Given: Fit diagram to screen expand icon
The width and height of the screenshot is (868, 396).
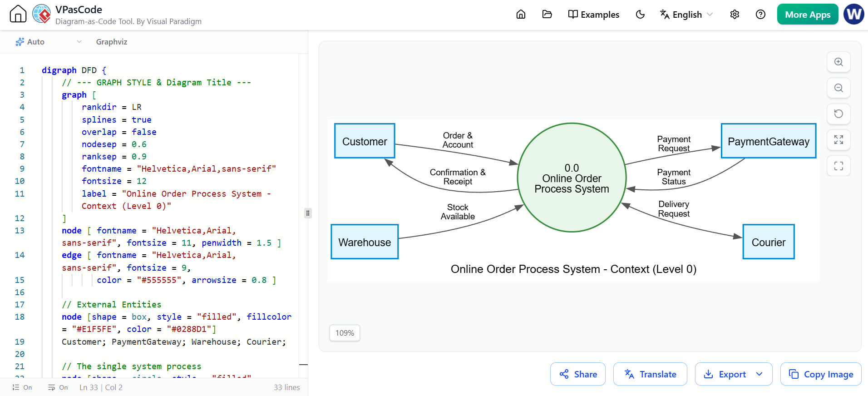Looking at the screenshot, I should [838, 140].
